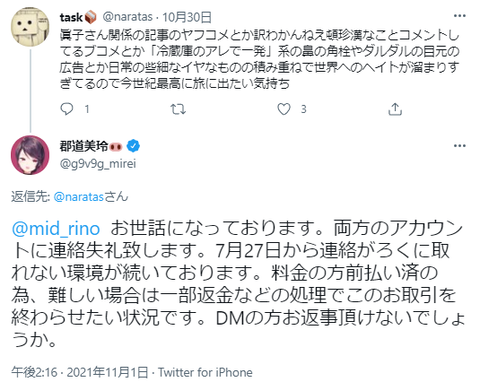Image resolution: width=480 pixels, height=382 pixels.
Task: Click the timestamp 午後2:16 · 2021年11月1日
Action: (80, 372)
